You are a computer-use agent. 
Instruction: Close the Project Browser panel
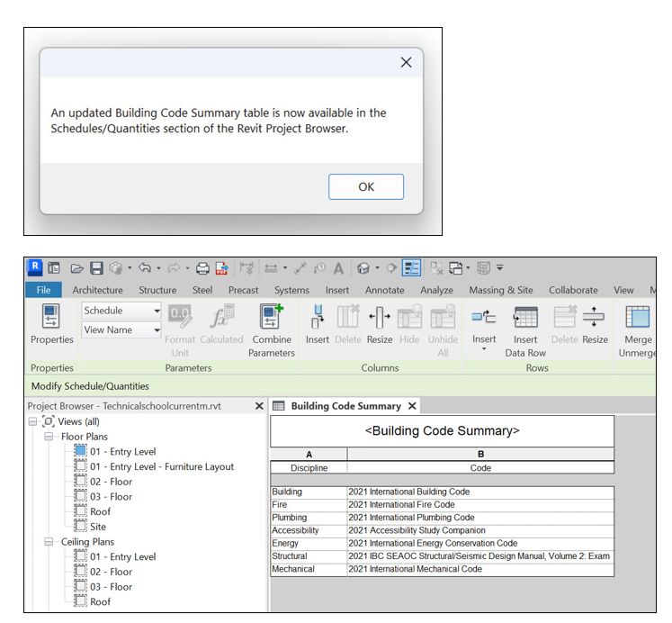tap(259, 406)
